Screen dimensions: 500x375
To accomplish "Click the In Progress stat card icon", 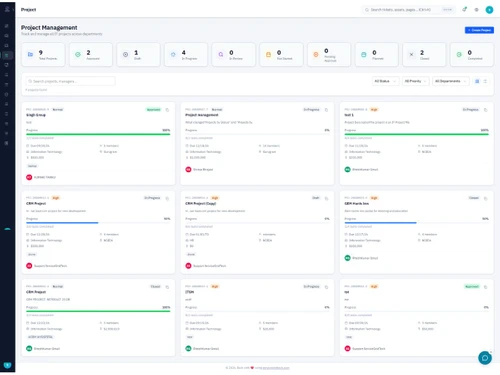I will pyautogui.click(x=173, y=54).
